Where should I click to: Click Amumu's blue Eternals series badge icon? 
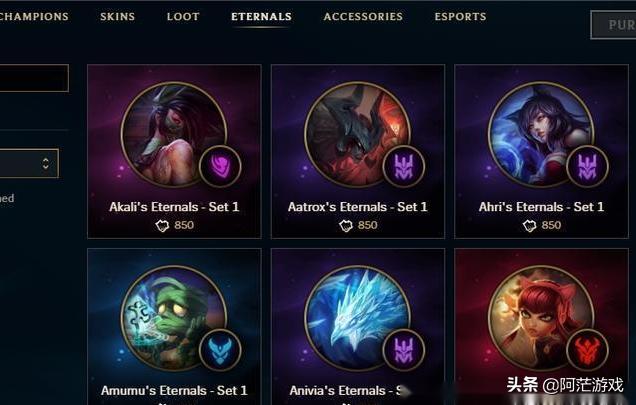pos(220,350)
